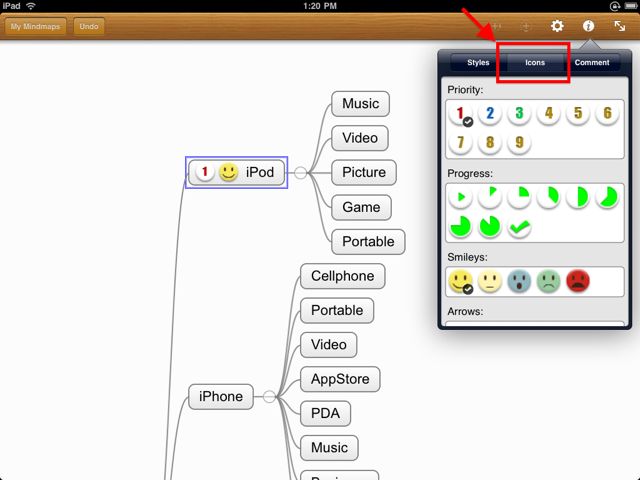Viewport: 640px width, 480px height.
Task: Switch to the Styles tab
Action: coord(478,62)
